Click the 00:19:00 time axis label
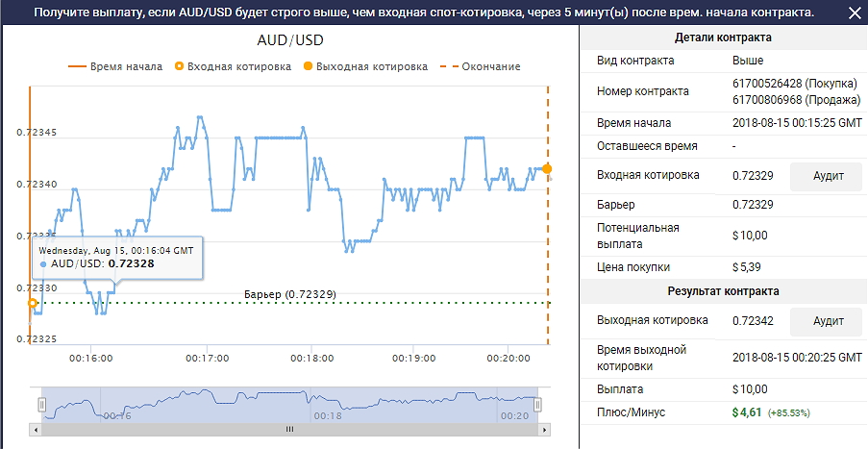 click(413, 359)
